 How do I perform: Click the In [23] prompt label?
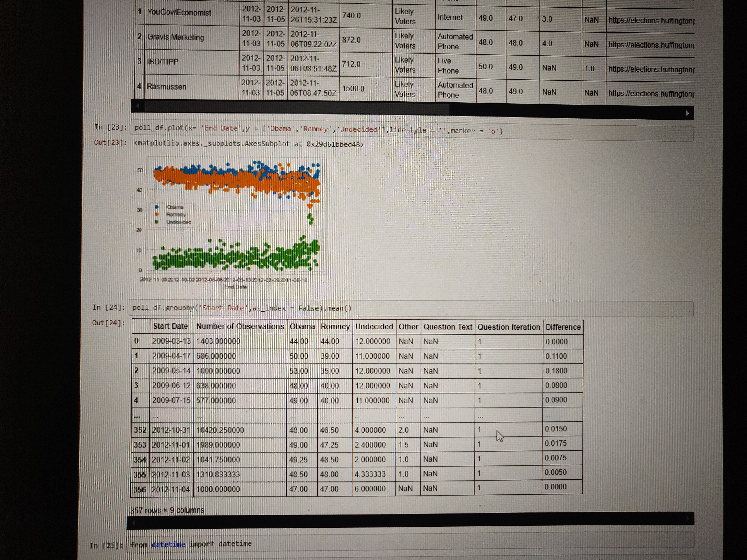coord(110,127)
